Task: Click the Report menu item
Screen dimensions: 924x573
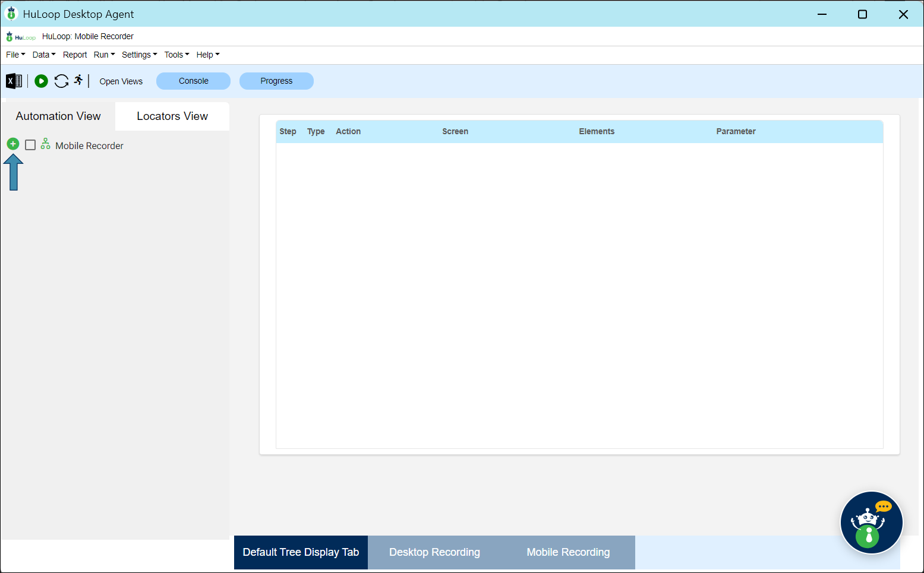Action: [x=75, y=55]
